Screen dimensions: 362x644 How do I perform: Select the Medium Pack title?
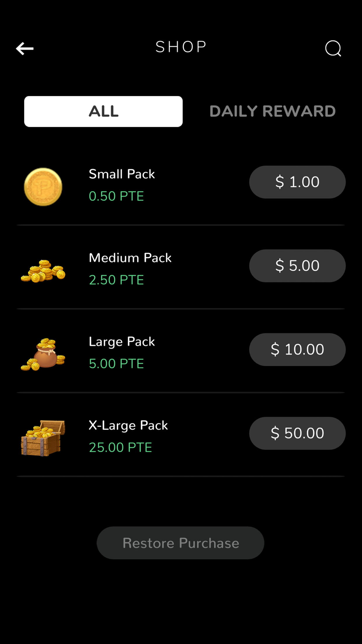130,258
